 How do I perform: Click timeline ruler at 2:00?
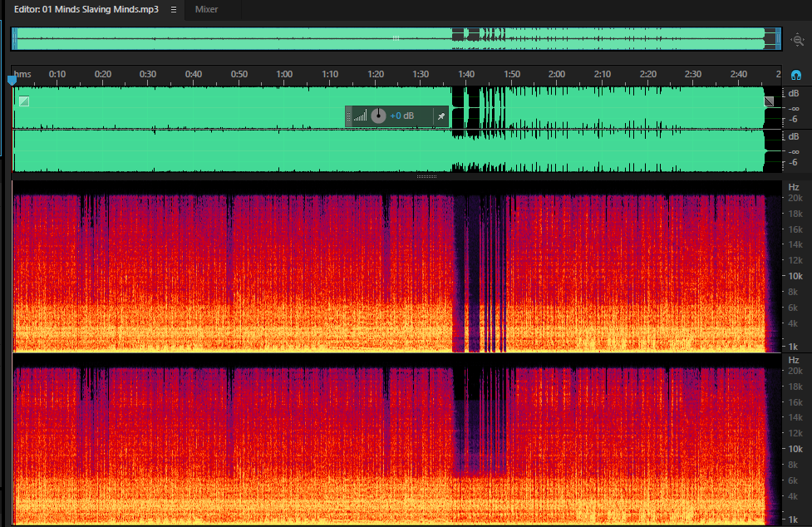(557, 74)
